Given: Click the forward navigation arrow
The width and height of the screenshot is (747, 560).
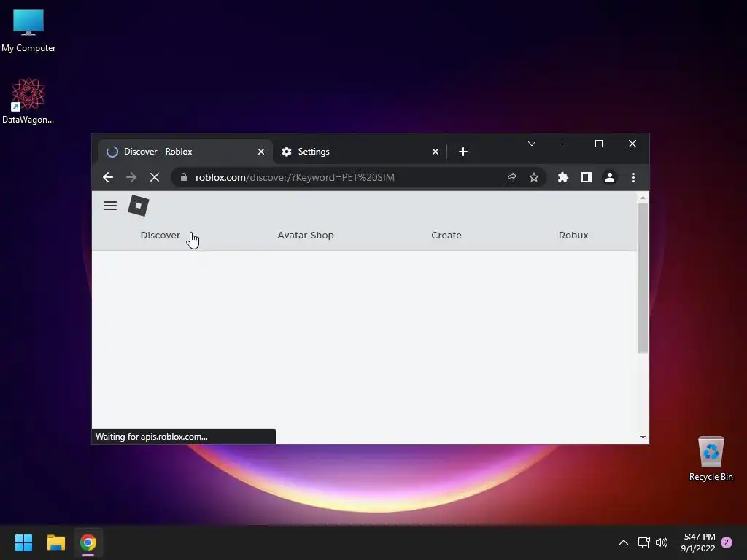Looking at the screenshot, I should click(x=131, y=178).
